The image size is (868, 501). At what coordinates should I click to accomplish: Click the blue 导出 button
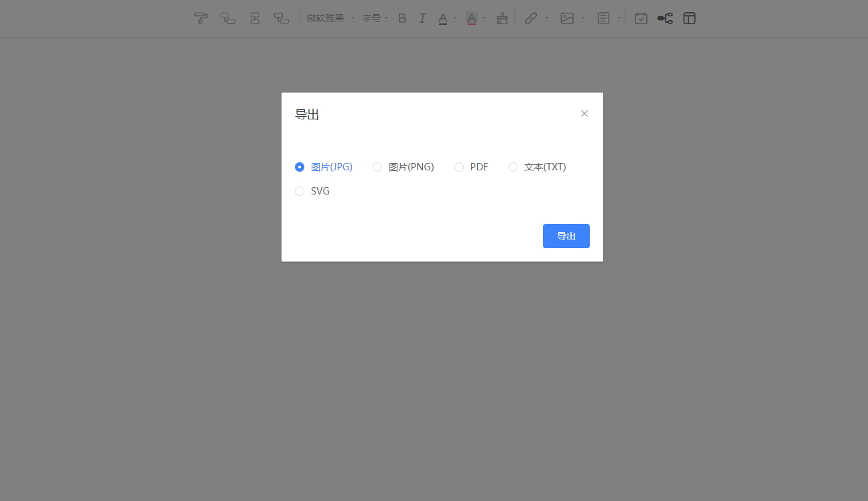[x=566, y=236]
